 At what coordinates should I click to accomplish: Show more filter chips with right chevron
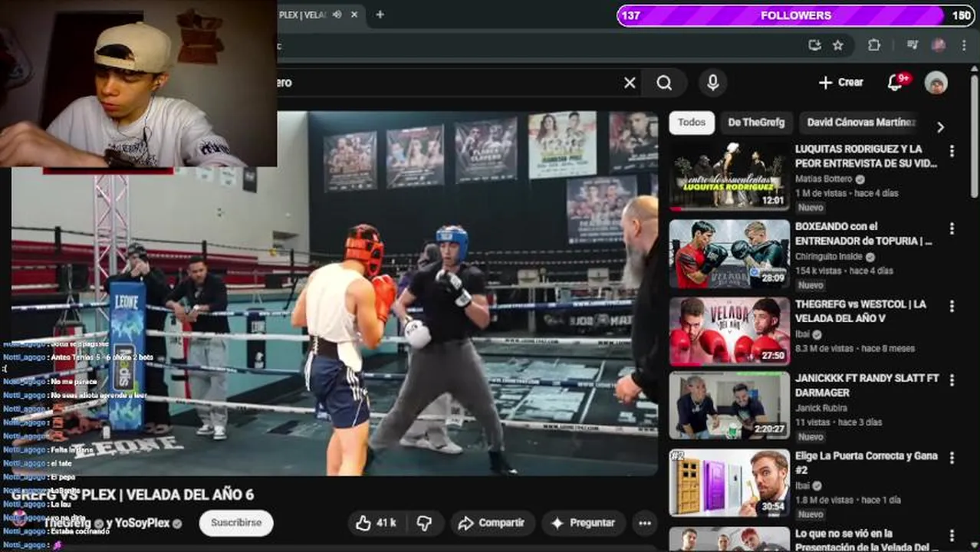[x=940, y=127]
